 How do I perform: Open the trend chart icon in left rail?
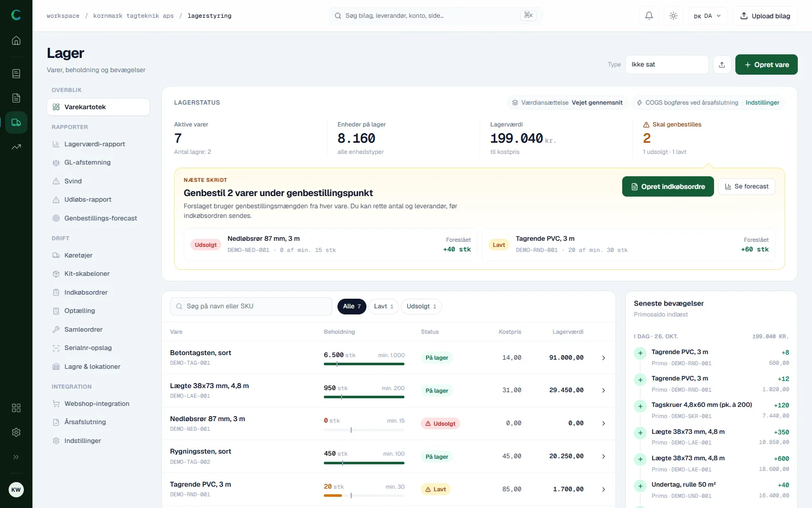16,147
